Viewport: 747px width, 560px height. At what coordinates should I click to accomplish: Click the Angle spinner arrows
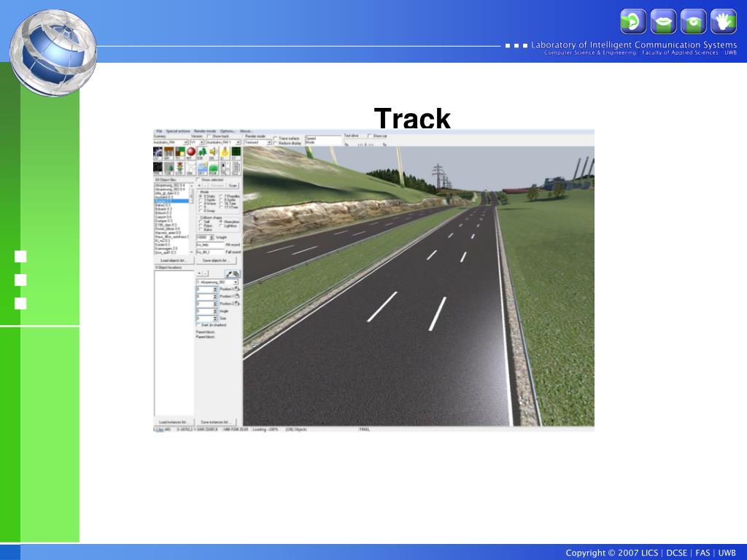[x=215, y=311]
